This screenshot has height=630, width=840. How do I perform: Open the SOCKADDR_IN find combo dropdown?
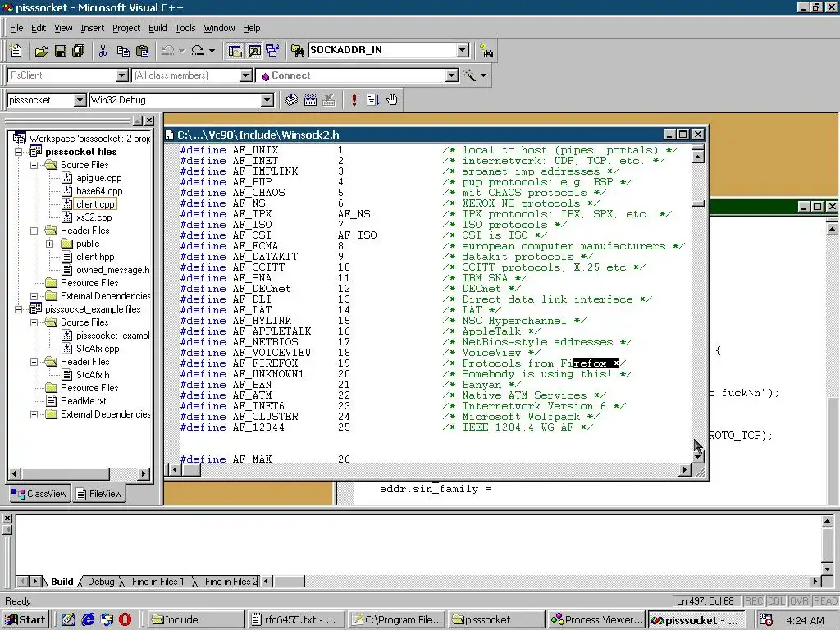point(463,50)
